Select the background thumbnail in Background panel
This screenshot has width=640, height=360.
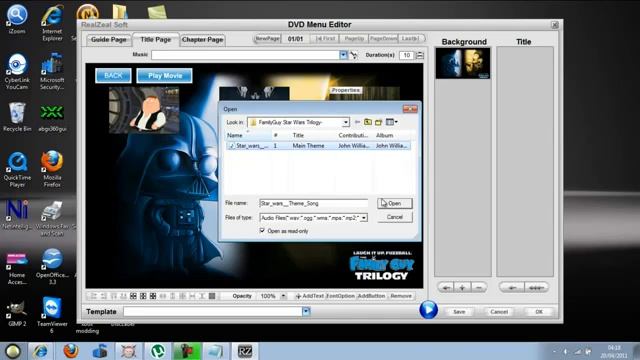tap(463, 63)
